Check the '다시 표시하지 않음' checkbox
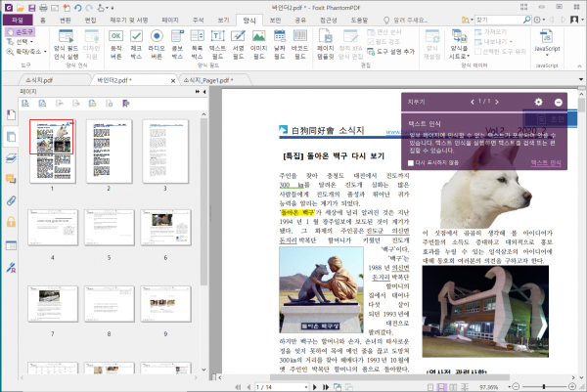 coord(409,163)
